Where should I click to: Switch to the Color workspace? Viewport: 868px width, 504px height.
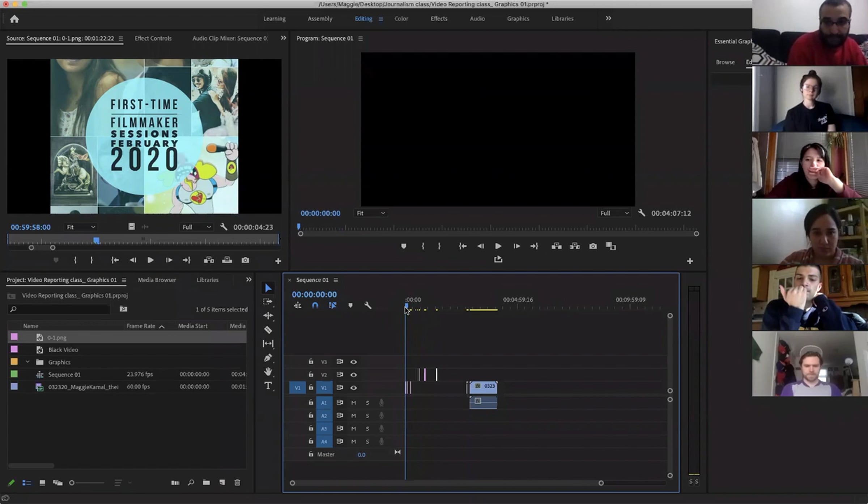click(x=401, y=19)
